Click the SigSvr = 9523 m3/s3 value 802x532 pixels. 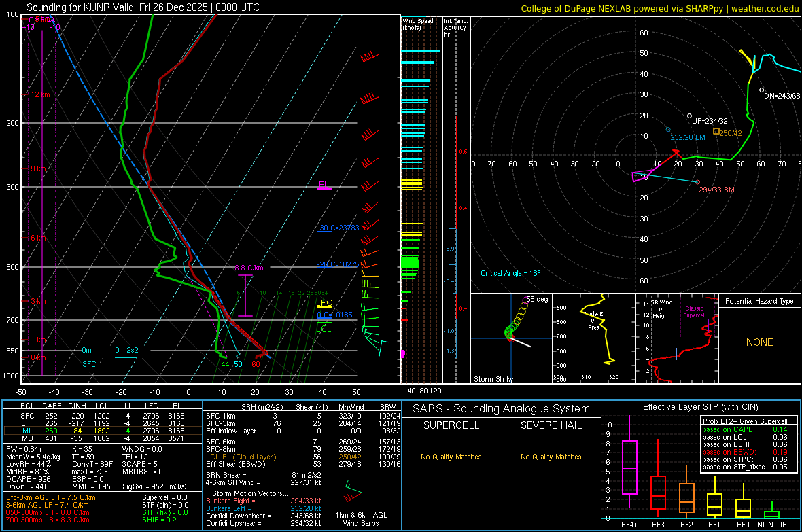point(156,486)
